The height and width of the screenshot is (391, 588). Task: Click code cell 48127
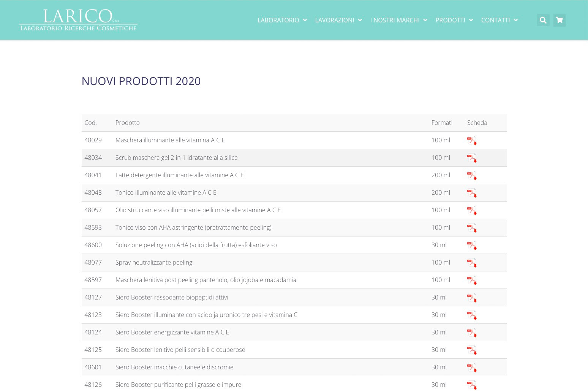[x=93, y=297]
